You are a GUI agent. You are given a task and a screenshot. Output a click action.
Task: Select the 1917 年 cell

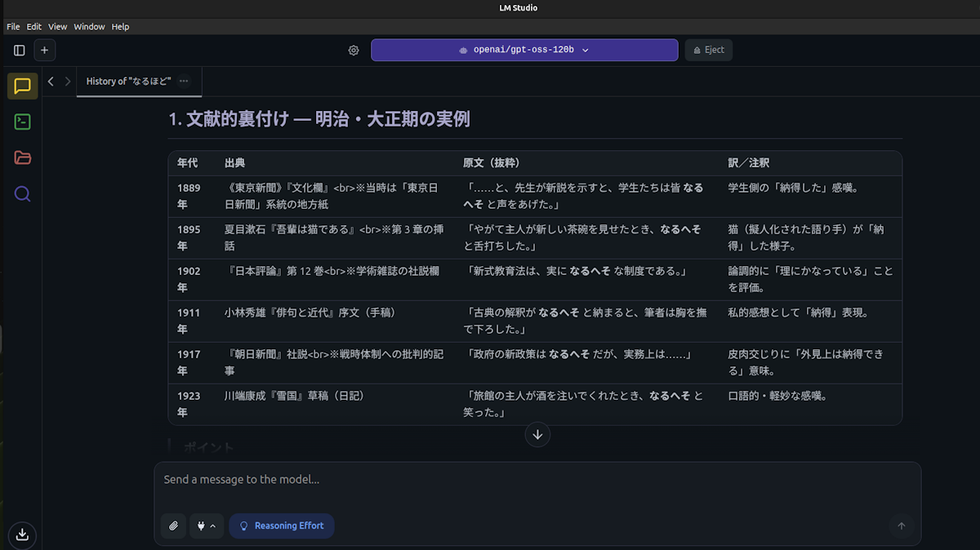coord(192,363)
